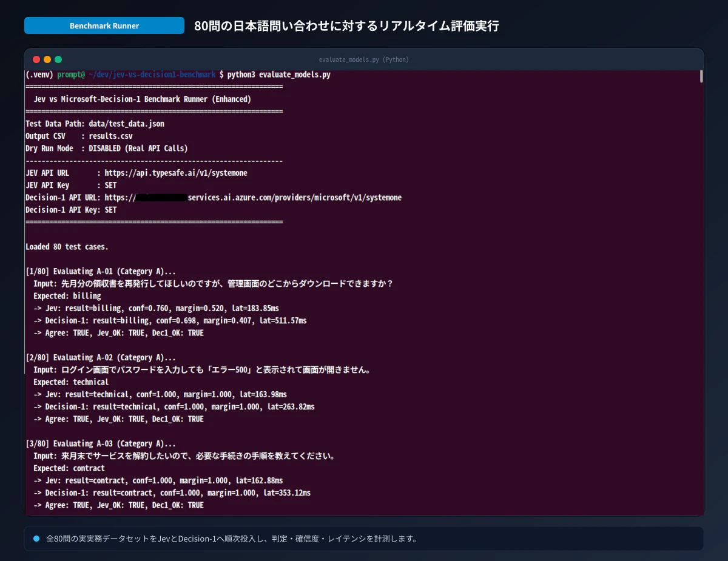
Task: Click the footer caption starting 全80問の実業務データセット
Action: coord(232,539)
